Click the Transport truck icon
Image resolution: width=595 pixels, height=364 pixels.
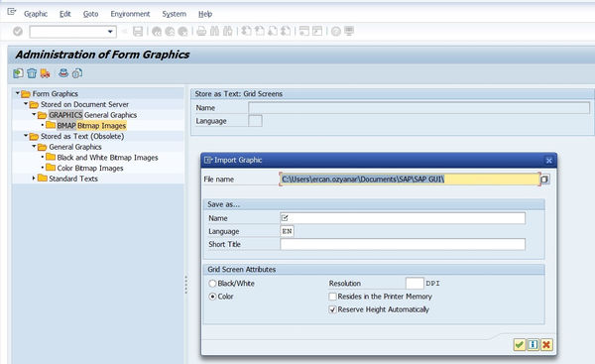pos(46,73)
